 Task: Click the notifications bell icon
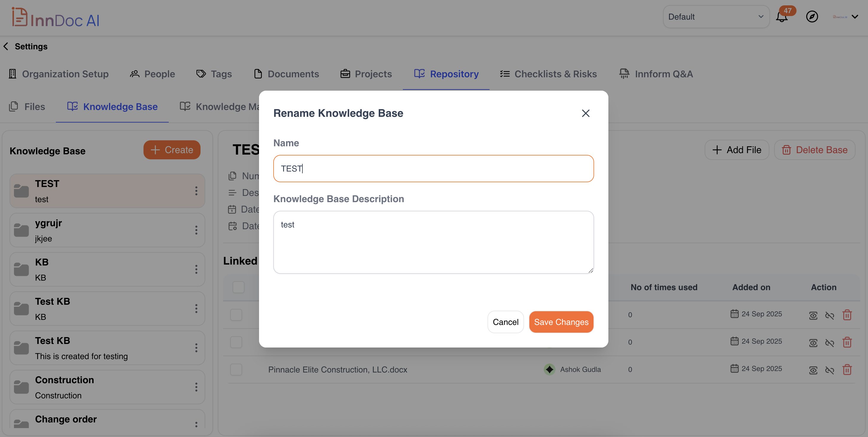[781, 17]
